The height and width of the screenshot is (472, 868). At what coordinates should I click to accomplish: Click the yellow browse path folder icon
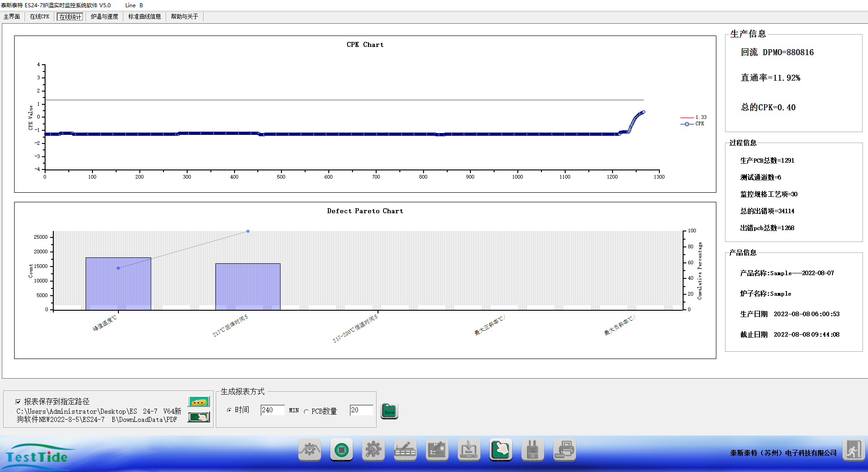click(199, 401)
